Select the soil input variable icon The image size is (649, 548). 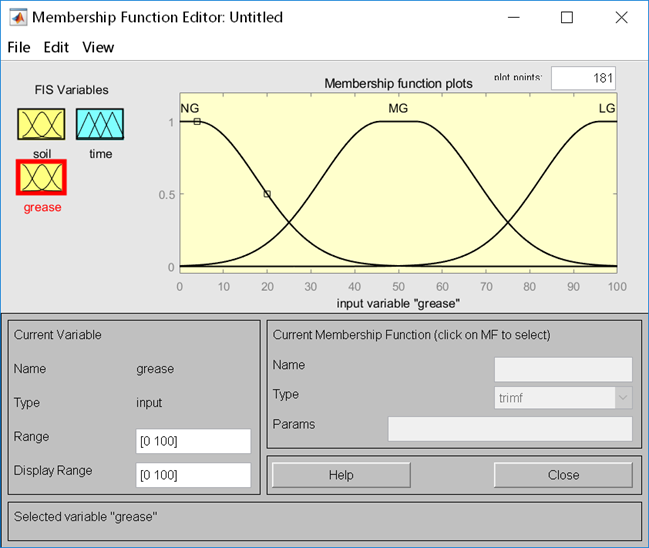click(41, 124)
